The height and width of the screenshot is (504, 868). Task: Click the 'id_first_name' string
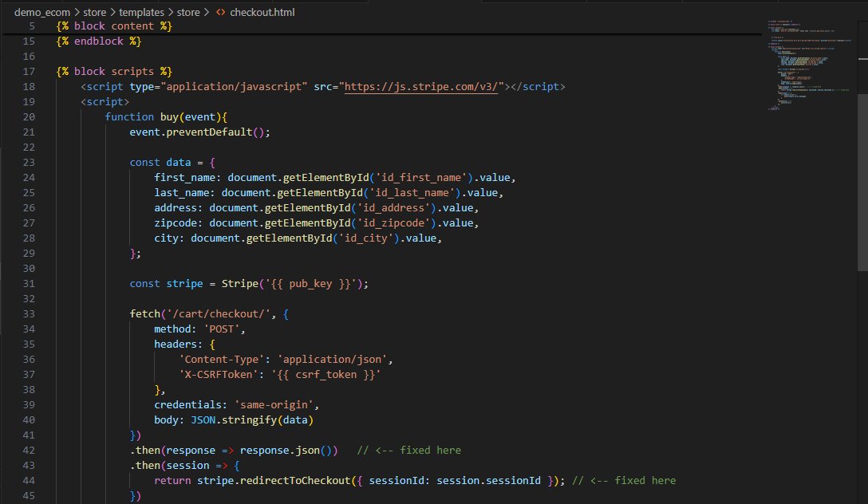(x=421, y=177)
